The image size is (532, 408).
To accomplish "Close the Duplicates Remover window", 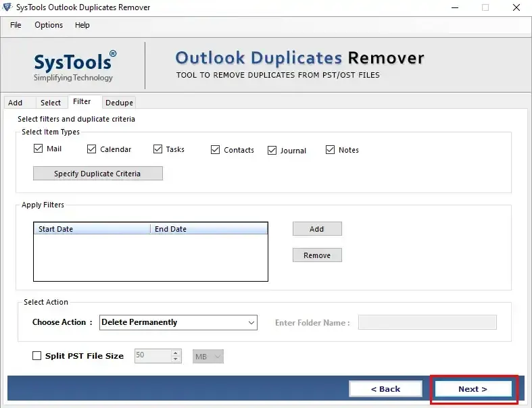I will tap(516, 7).
